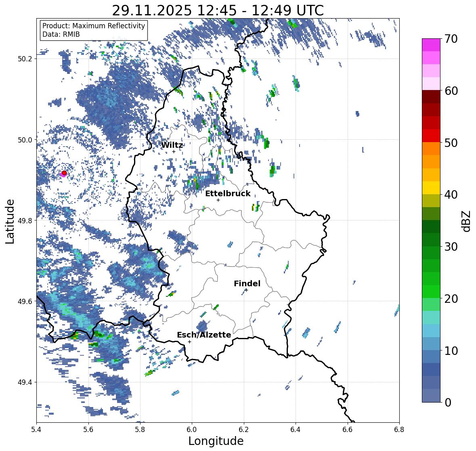
Task: Click the 49.6 latitude tick label
Action: 25,302
